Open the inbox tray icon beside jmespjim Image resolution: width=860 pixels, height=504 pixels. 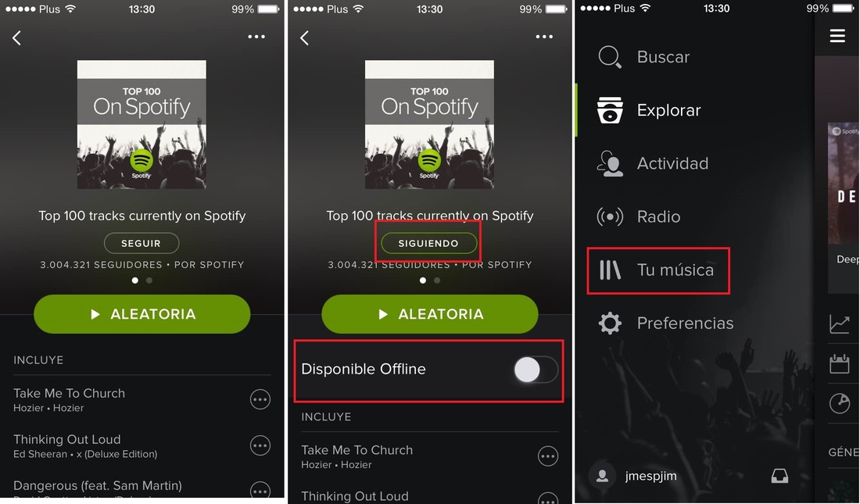[x=779, y=476]
